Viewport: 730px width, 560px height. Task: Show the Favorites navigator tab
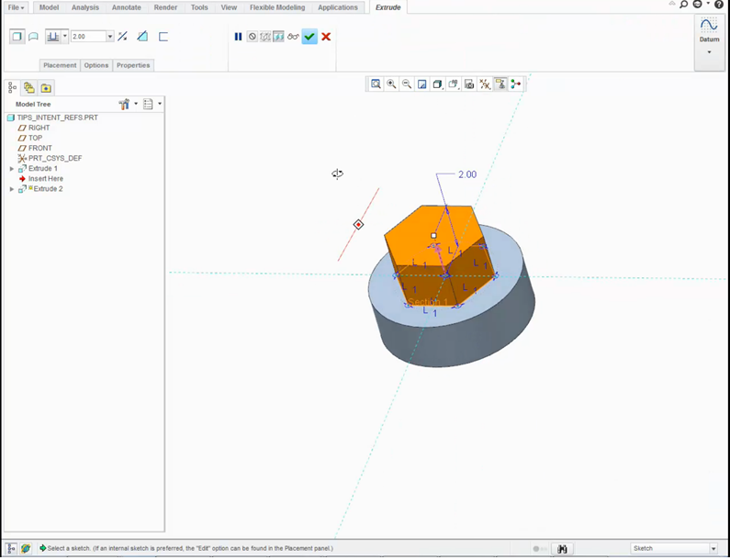(x=46, y=87)
